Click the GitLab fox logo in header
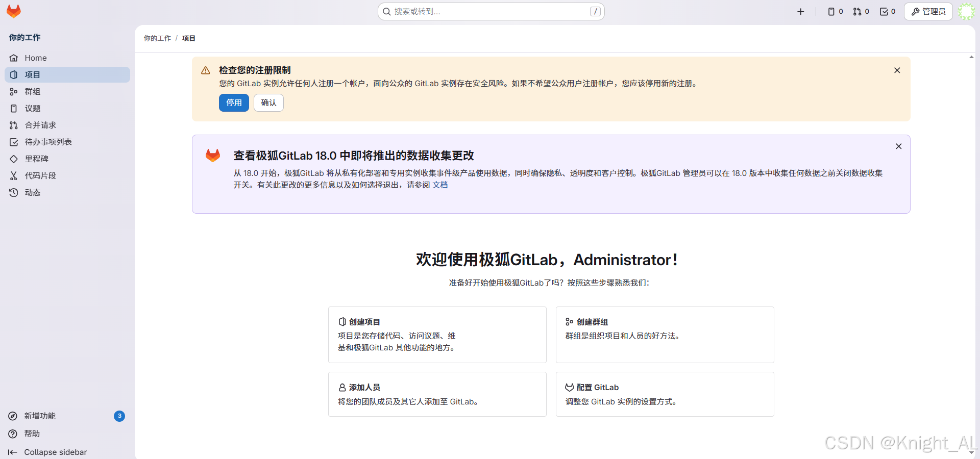 14,11
